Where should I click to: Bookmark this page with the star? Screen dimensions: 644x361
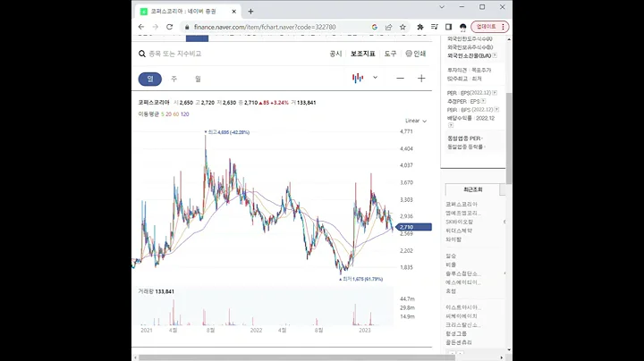click(x=402, y=27)
